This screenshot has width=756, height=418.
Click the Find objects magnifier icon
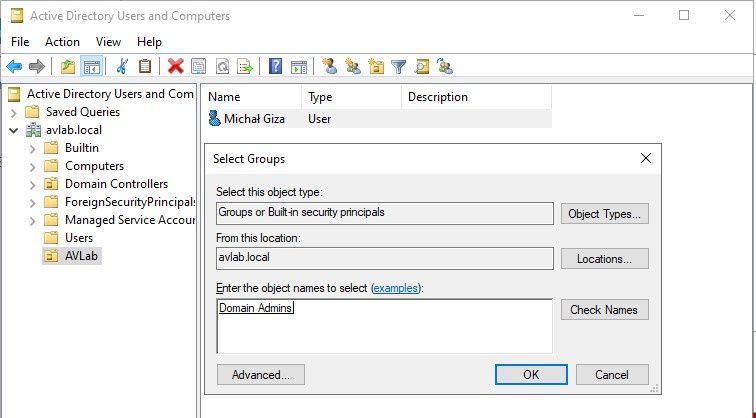pyautogui.click(x=422, y=66)
